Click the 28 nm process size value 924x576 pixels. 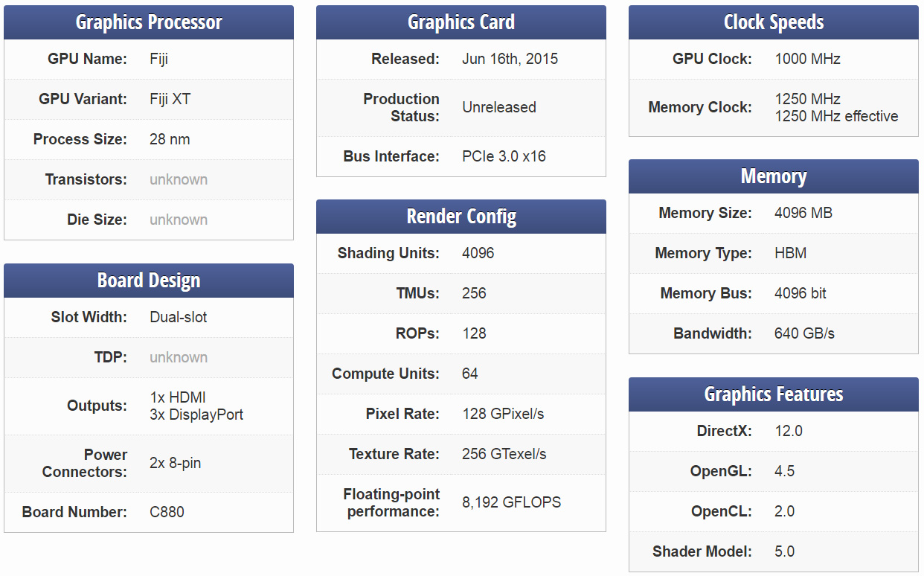(x=170, y=139)
